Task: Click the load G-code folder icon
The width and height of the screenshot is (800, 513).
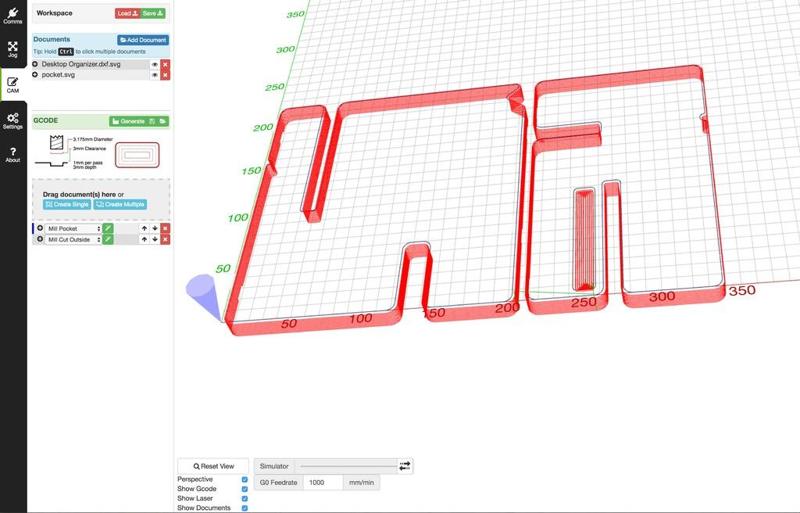Action: pyautogui.click(x=163, y=121)
